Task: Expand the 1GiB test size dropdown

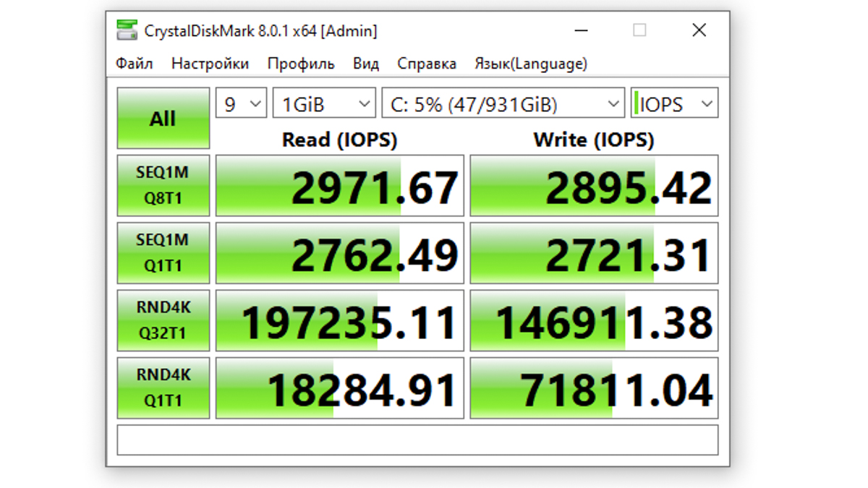Action: pos(324,104)
